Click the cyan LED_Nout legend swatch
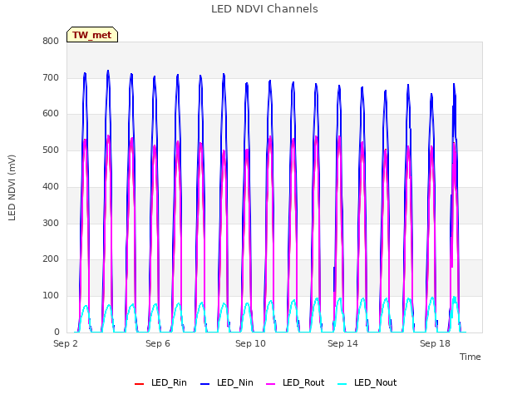The image size is (532, 399). 342,384
